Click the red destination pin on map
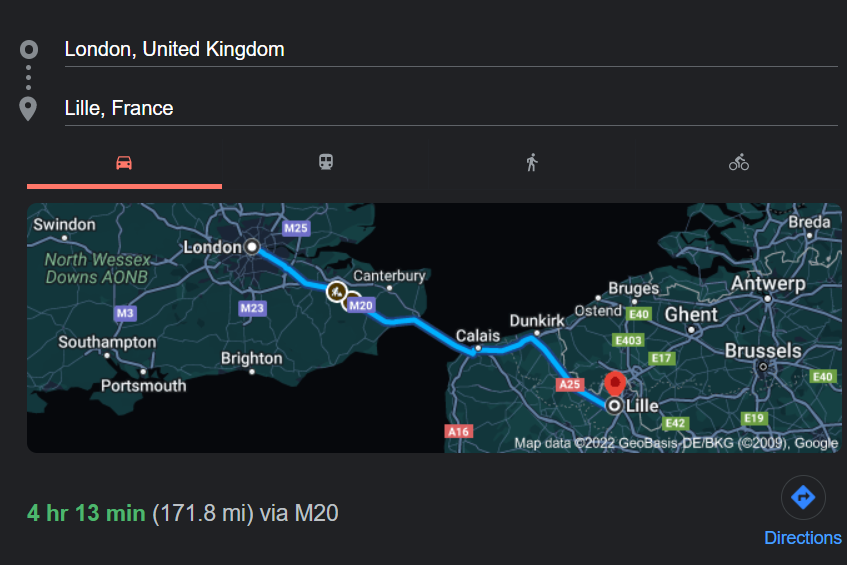The width and height of the screenshot is (847, 565). point(616,383)
